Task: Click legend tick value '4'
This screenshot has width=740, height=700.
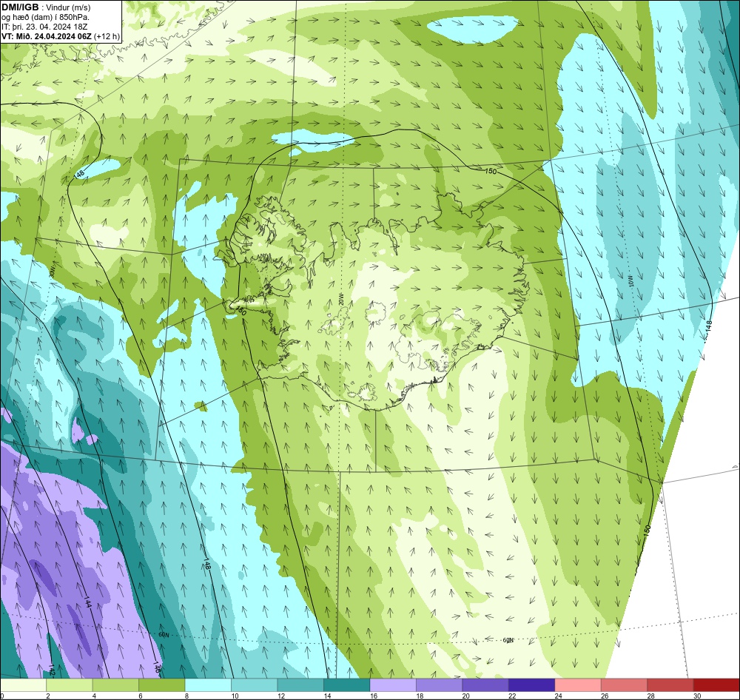Action: click(94, 696)
